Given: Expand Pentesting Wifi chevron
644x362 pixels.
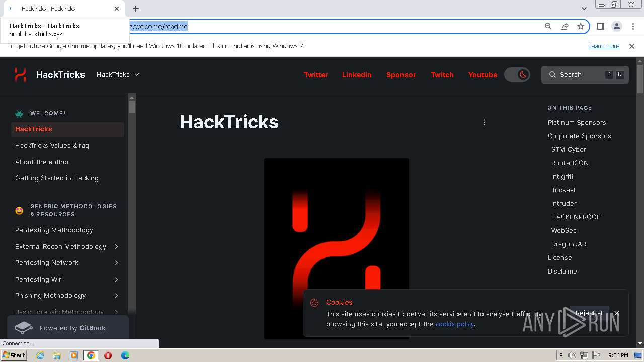Looking at the screenshot, I should pos(116,279).
